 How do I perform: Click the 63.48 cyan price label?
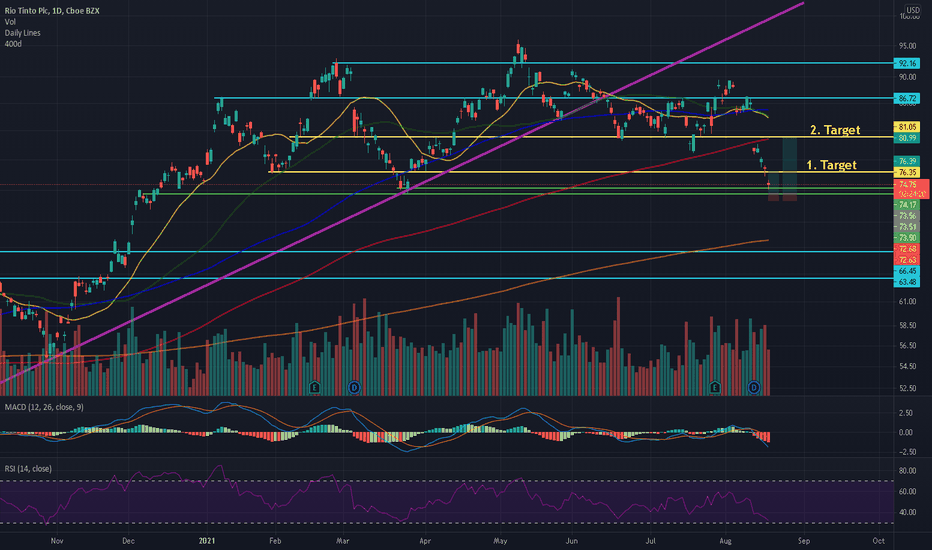coord(907,282)
